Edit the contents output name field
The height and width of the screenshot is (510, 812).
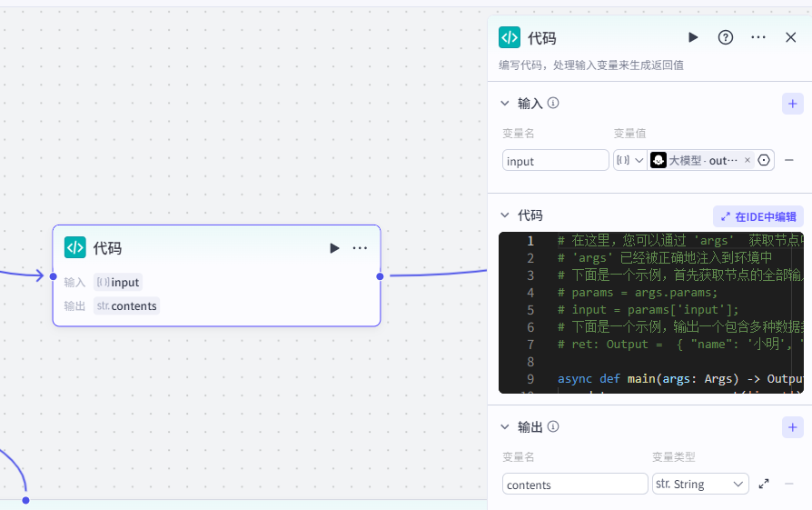coord(575,484)
